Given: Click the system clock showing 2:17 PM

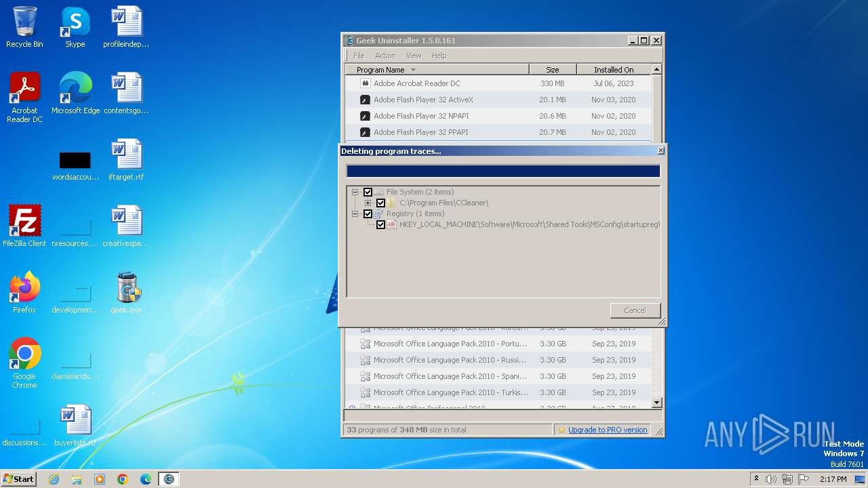Looking at the screenshot, I should coord(833,479).
